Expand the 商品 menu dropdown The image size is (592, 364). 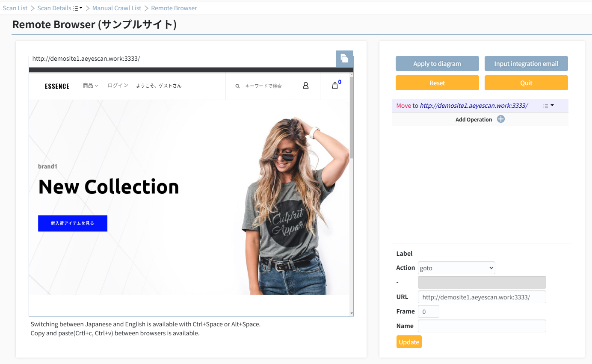[x=91, y=86]
